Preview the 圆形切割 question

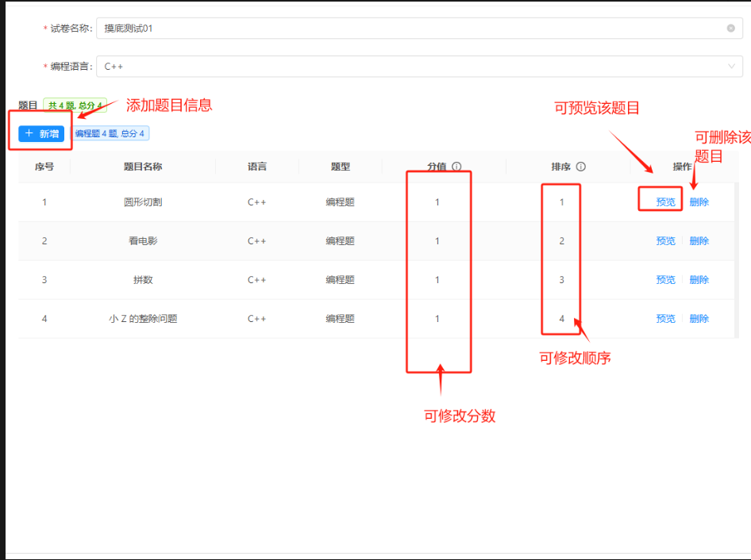coord(665,202)
